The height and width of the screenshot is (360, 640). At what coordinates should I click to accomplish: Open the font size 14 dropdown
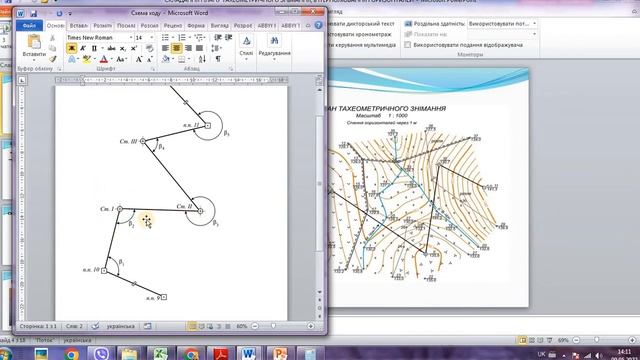(x=152, y=38)
